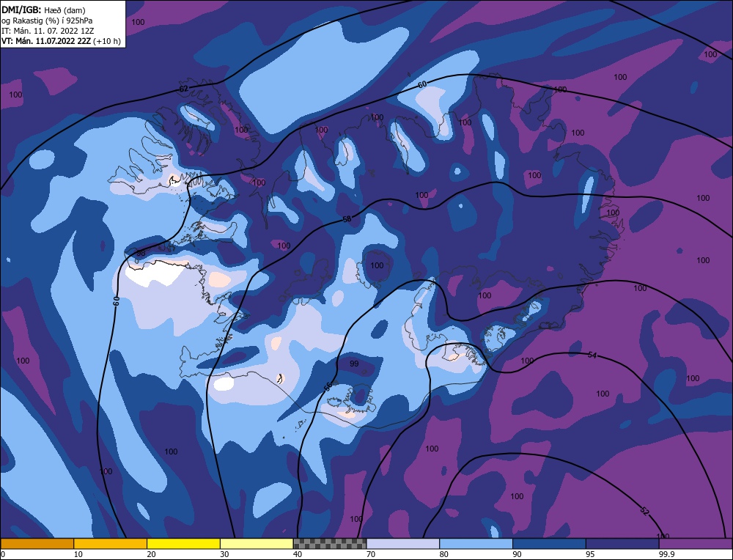
Task: Click the '(+10 h)' forecast offset text
Action: click(x=107, y=41)
